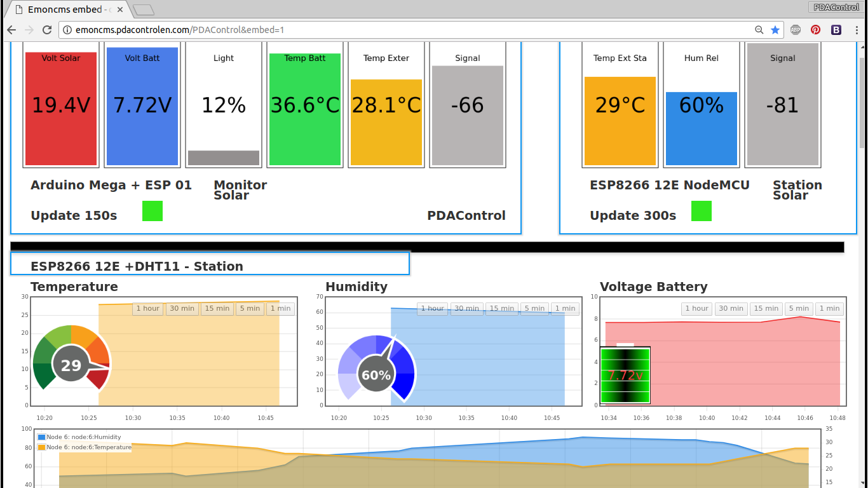Select '1 hour' on the Temperature chart
This screenshot has height=488, width=868.
click(148, 309)
